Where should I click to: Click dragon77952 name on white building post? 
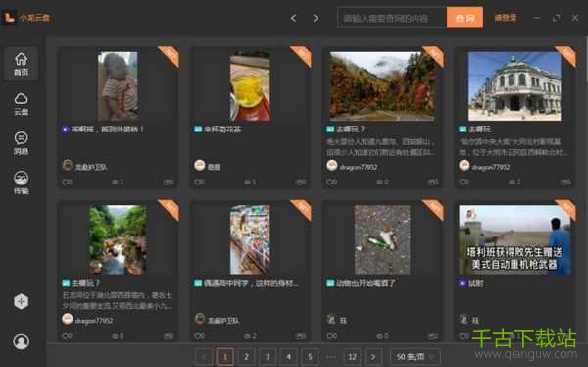pyautogui.click(x=491, y=167)
